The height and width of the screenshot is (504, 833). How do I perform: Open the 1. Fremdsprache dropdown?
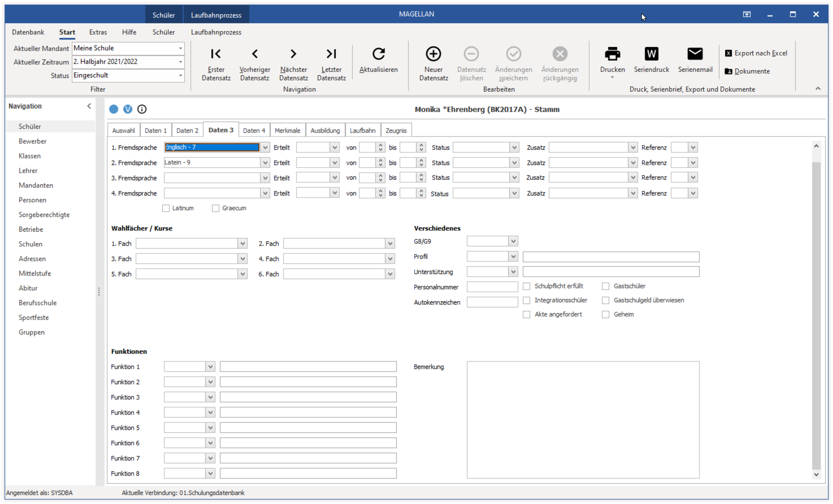(x=265, y=148)
